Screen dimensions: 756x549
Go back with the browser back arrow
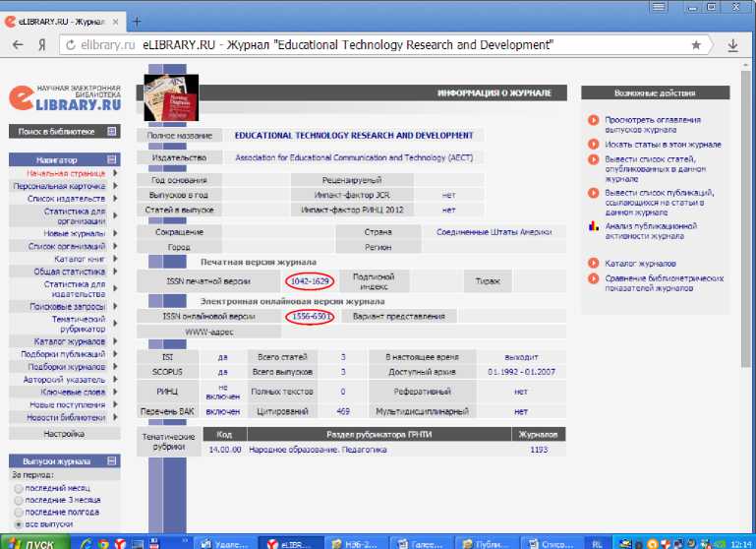tap(18, 45)
